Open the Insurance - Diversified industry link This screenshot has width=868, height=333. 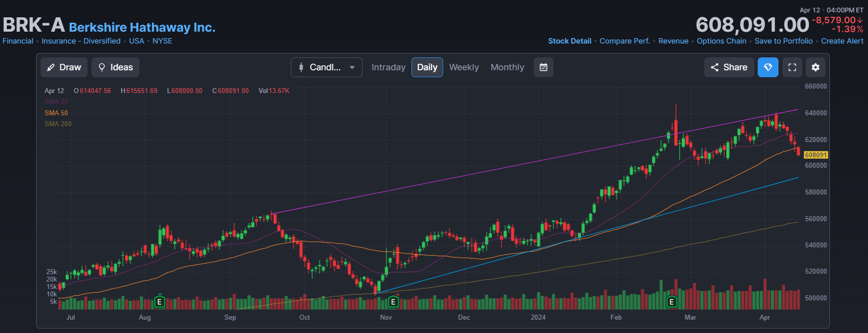(81, 41)
